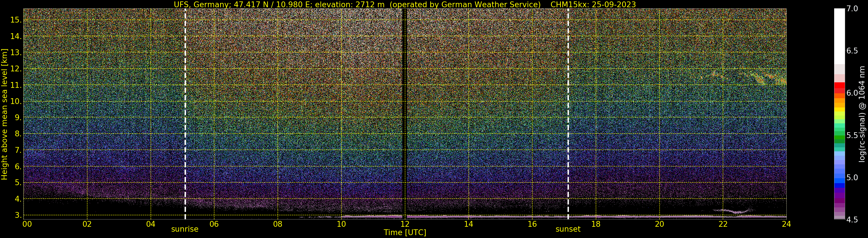Pick the "4." height axis tick label

click(x=18, y=199)
